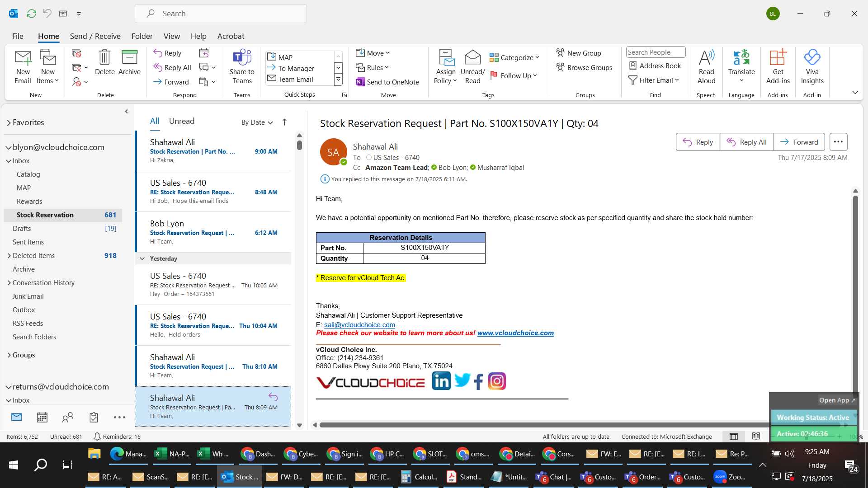
Task: Open the Help tab
Action: coord(198,36)
